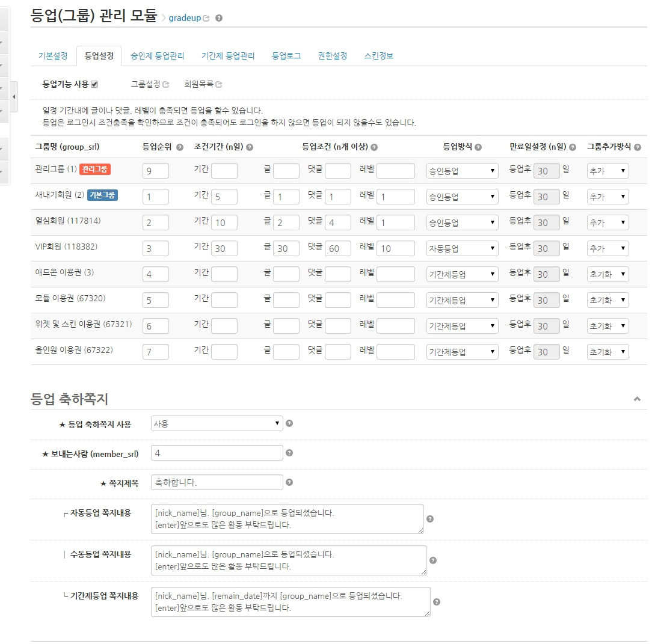This screenshot has height=644, width=655.
Task: Open 초기화 dropdown for 모듈 이용권 row
Action: coord(608,300)
